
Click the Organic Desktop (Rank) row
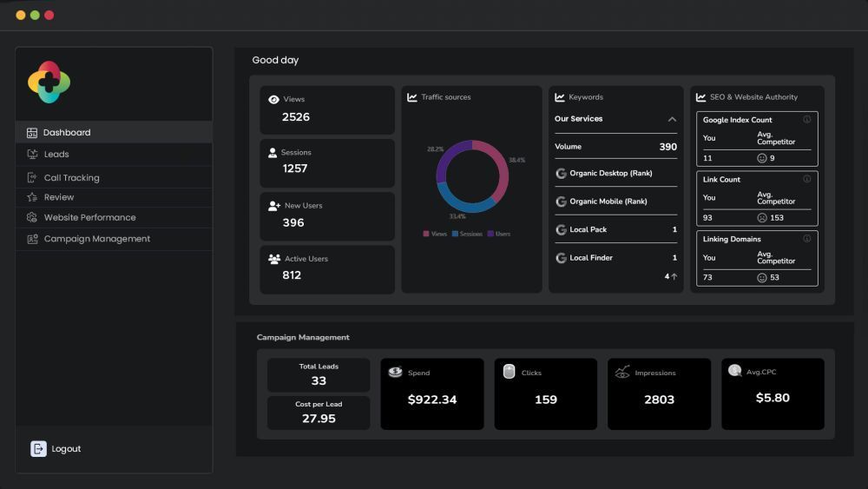615,174
